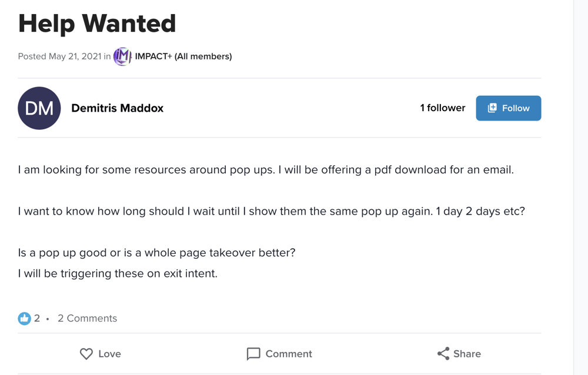Screen dimensions: 588x375
Task: Select the Love text label
Action: click(109, 354)
